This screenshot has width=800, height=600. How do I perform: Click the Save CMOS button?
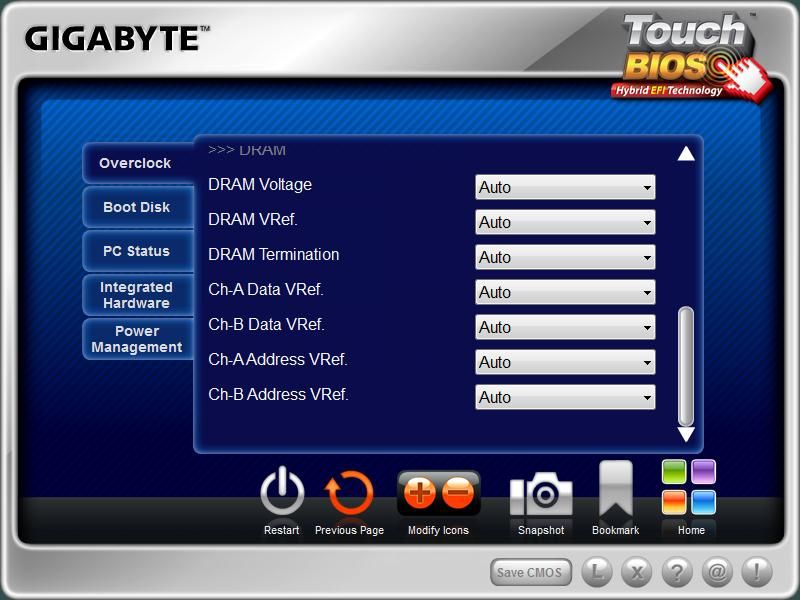pos(531,572)
